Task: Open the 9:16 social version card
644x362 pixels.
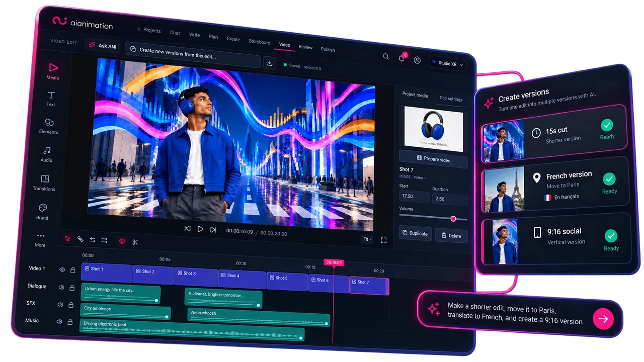Action: coord(556,238)
